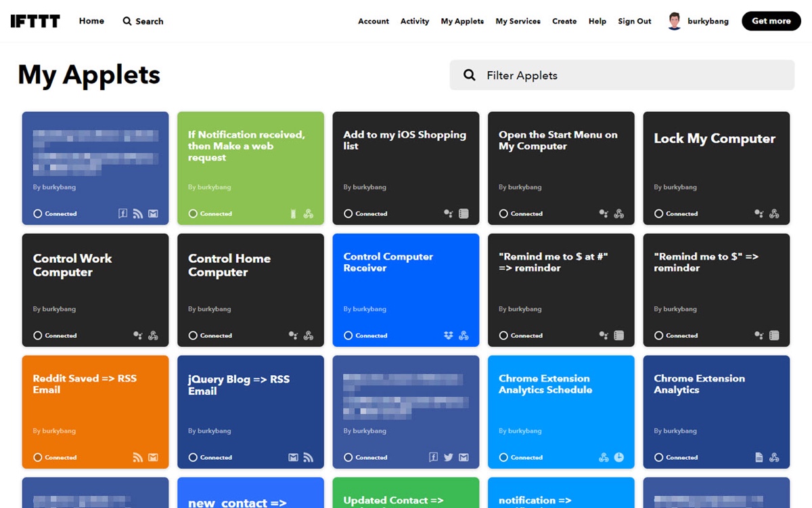The image size is (812, 508).
Task: Click the document icon on Chrome Extension Analytics card
Action: 759,457
